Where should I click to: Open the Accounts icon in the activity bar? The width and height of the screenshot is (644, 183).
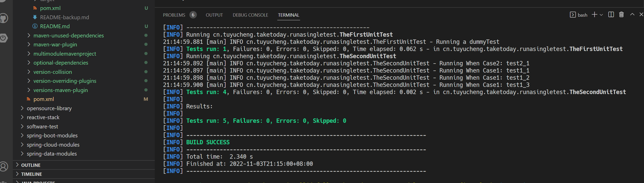pyautogui.click(x=4, y=167)
